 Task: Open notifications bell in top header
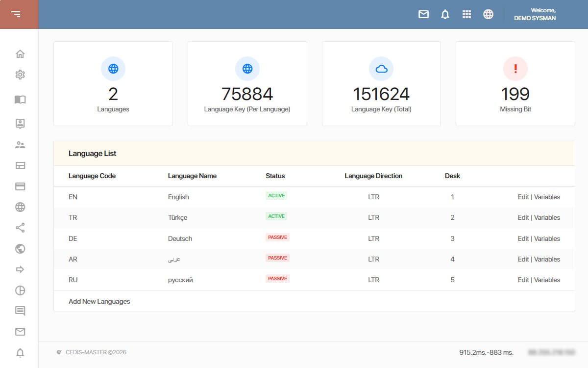click(445, 14)
